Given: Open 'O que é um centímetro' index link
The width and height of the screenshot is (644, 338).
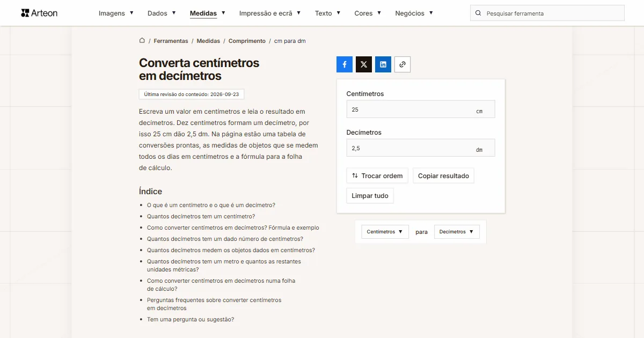Looking at the screenshot, I should pos(211,205).
